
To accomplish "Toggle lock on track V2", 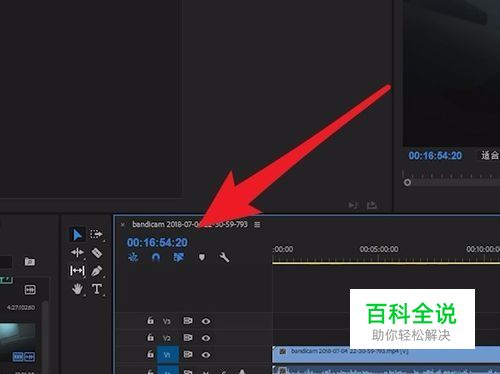I will [150, 337].
